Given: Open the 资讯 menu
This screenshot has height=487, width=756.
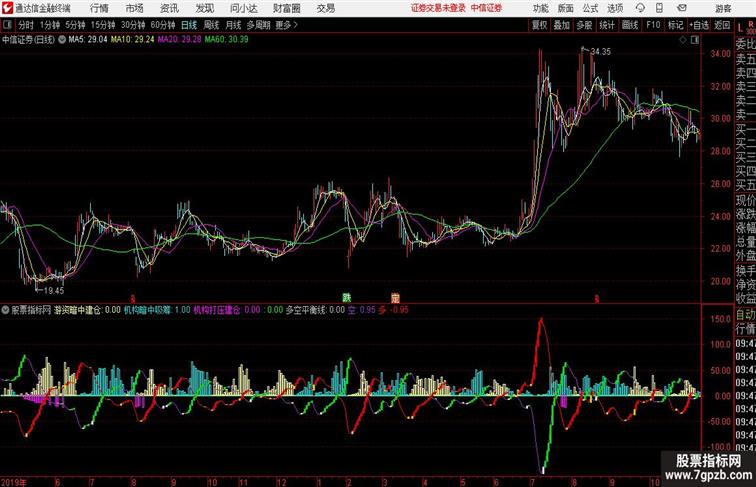Looking at the screenshot, I should (169, 8).
